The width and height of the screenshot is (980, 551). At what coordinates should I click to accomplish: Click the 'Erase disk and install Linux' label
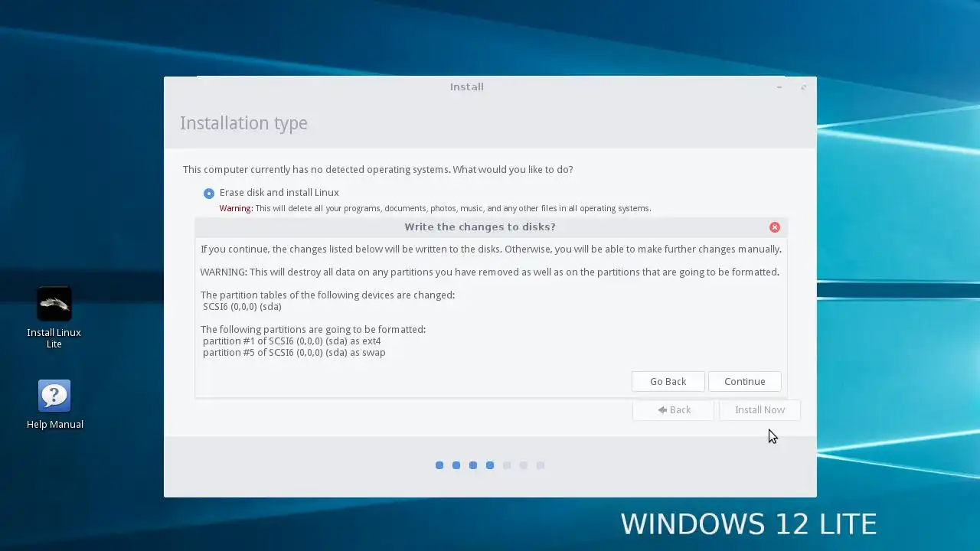pyautogui.click(x=279, y=193)
